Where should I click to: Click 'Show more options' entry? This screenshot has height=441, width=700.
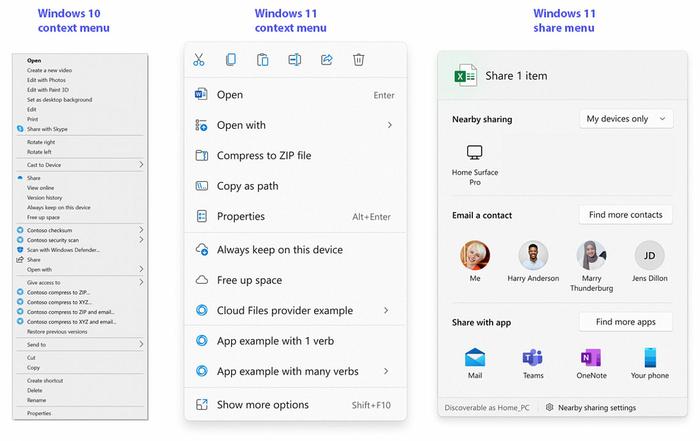[295, 404]
